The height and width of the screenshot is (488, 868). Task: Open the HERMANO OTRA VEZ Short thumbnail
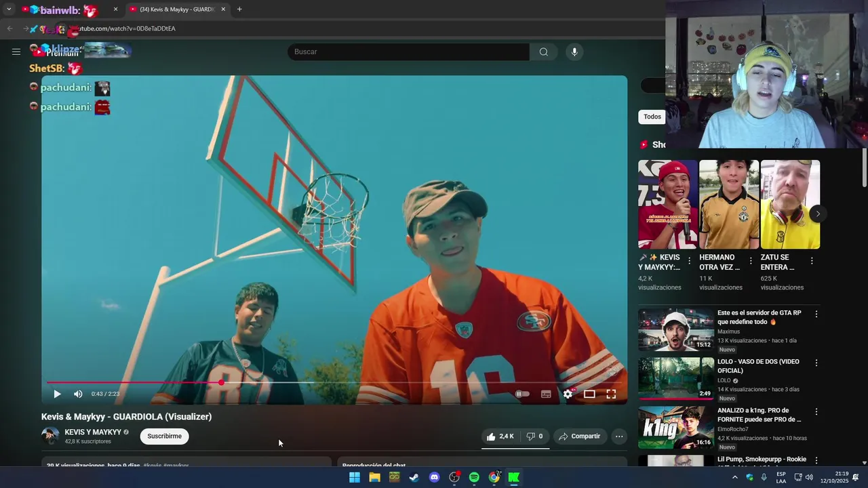[729, 205]
